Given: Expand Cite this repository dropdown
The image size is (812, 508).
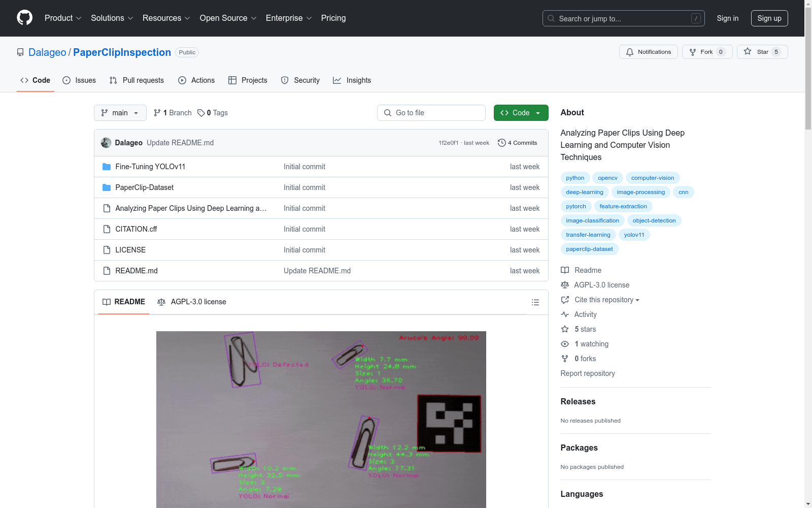Looking at the screenshot, I should 606,300.
